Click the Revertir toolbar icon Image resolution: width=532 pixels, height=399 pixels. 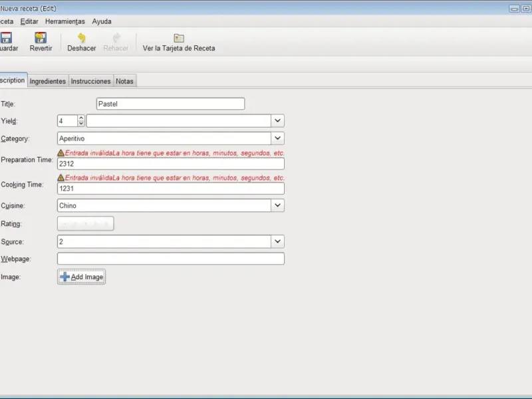[x=41, y=37]
